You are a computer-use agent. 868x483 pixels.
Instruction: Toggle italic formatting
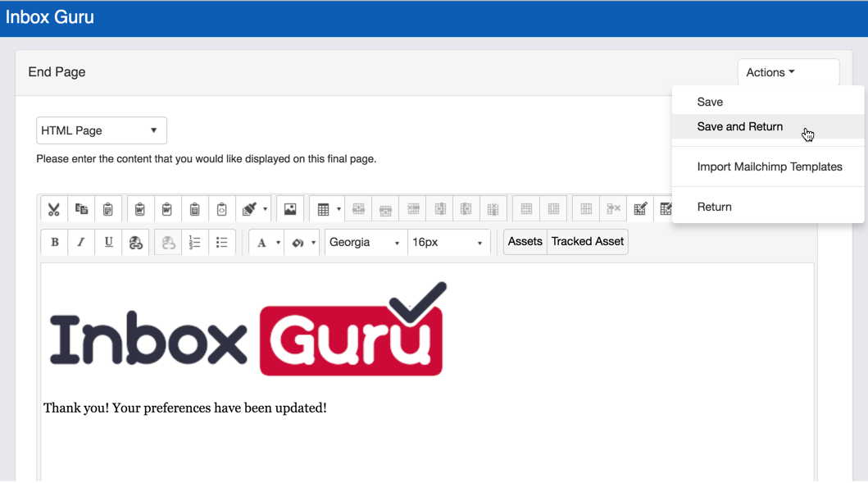(x=81, y=242)
